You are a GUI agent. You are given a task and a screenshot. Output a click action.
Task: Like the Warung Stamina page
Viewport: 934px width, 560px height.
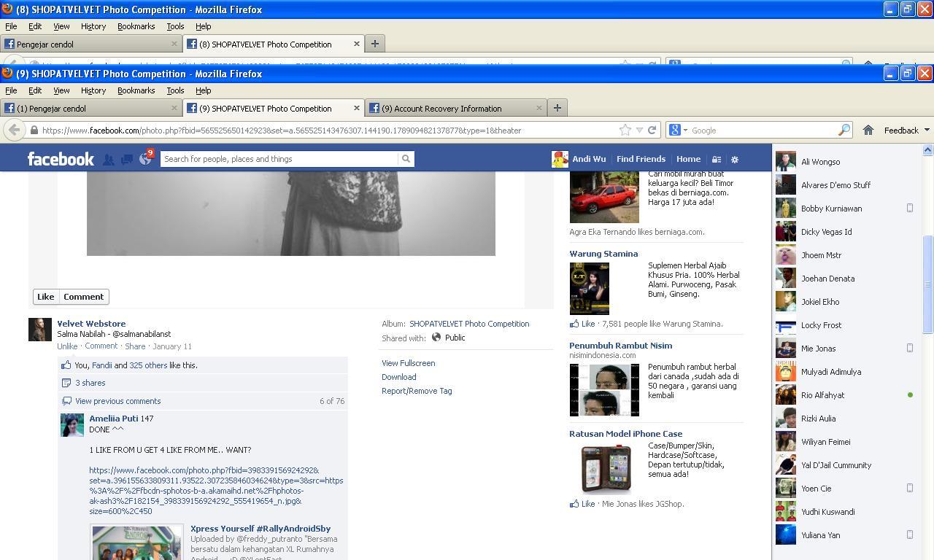[x=583, y=324]
